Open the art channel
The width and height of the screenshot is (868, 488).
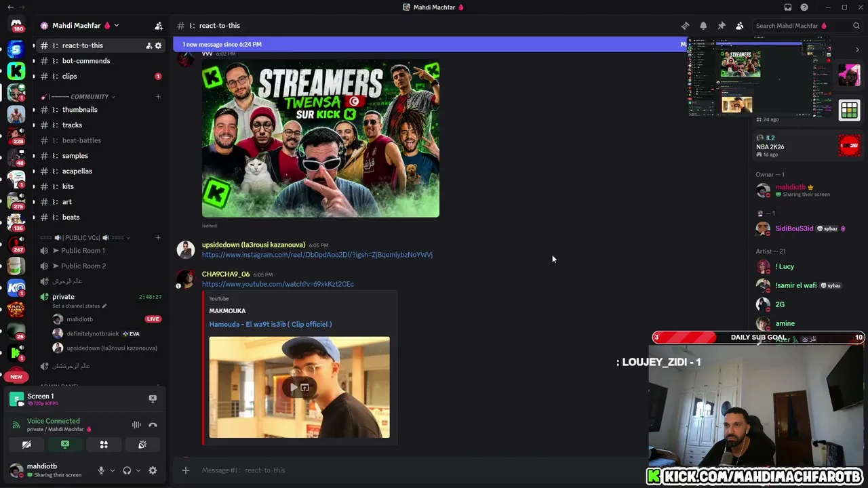(101, 202)
